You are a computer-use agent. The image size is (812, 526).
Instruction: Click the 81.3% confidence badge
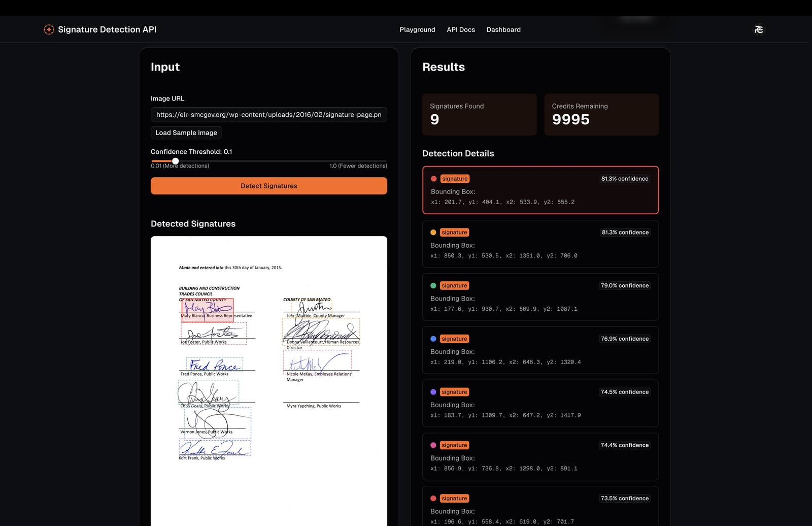click(x=625, y=178)
